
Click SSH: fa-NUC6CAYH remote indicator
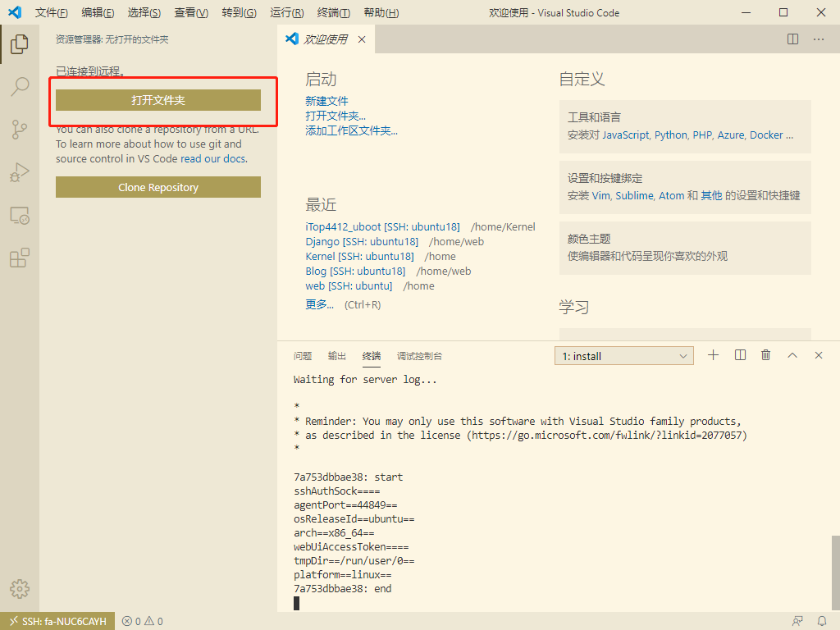click(58, 622)
